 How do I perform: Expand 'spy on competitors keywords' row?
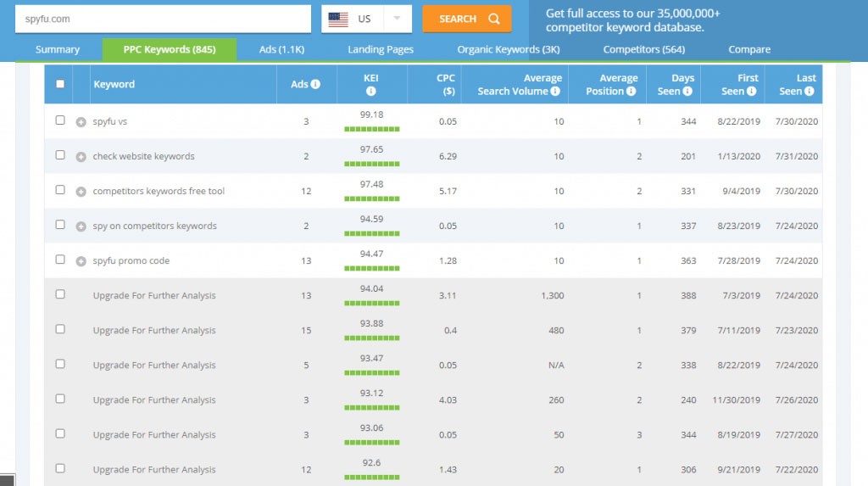(x=81, y=226)
